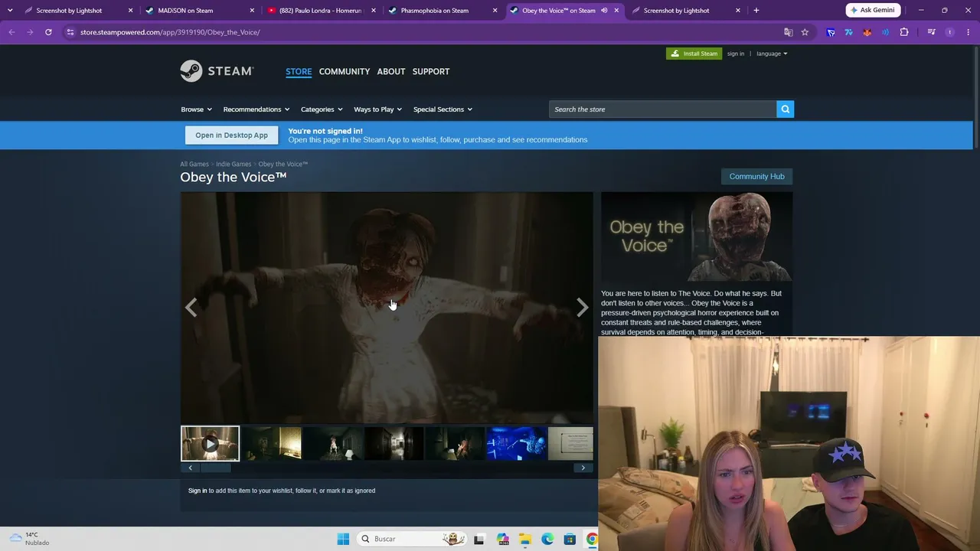Open the browser extensions puzzle icon
Viewport: 980px width, 551px height.
click(904, 32)
